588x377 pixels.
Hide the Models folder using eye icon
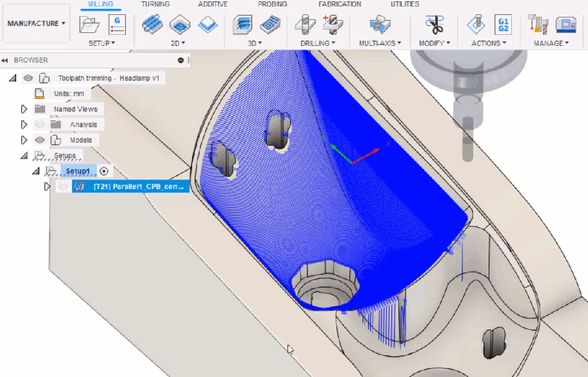(40, 140)
